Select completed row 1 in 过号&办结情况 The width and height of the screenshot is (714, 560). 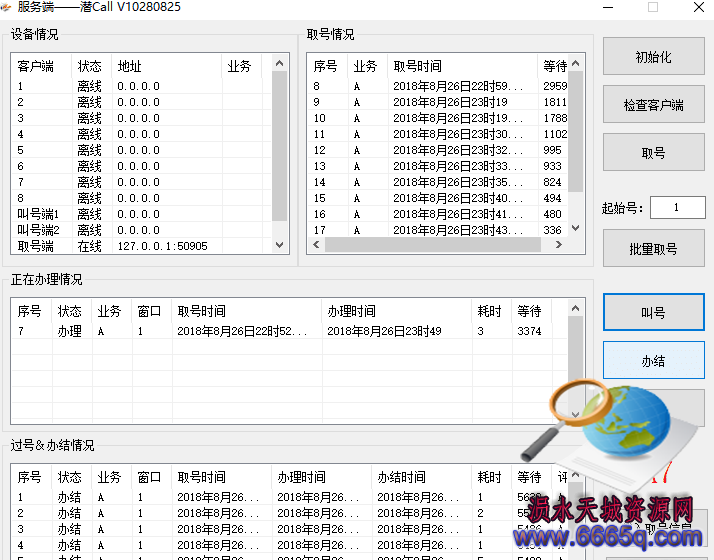[x=289, y=497]
